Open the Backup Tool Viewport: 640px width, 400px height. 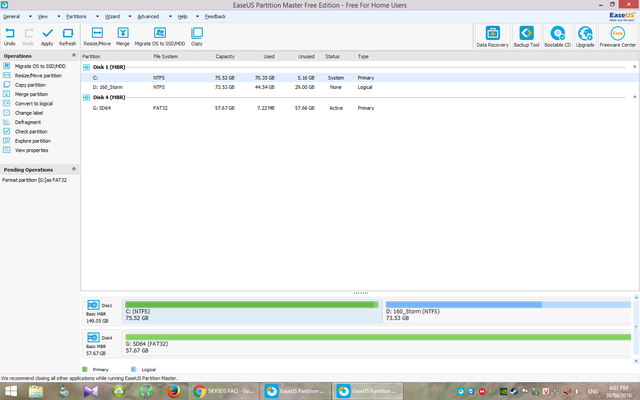point(526,36)
